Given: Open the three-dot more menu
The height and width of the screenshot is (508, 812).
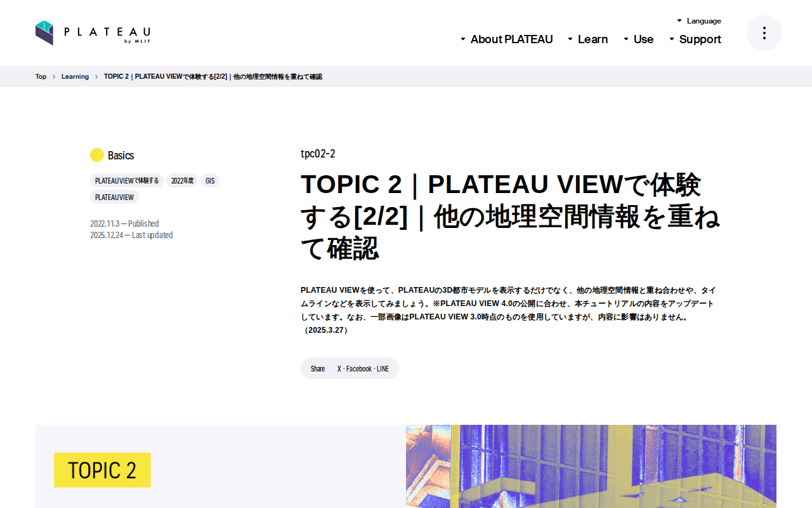Looking at the screenshot, I should pos(764,33).
